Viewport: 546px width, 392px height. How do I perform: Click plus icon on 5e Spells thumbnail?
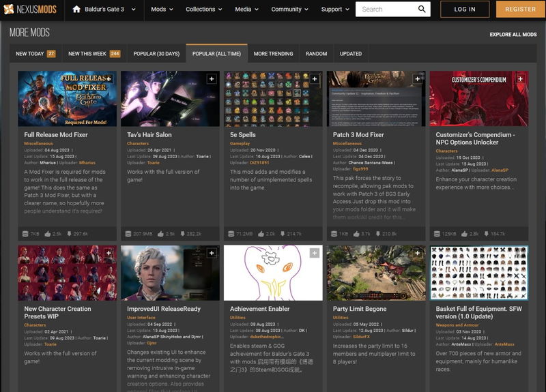315,79
